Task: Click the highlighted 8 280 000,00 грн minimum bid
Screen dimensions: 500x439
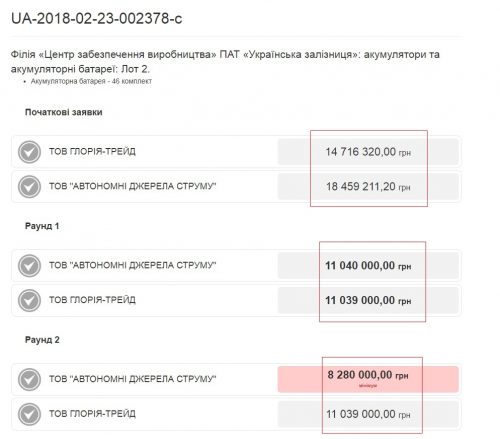Action: click(x=368, y=379)
